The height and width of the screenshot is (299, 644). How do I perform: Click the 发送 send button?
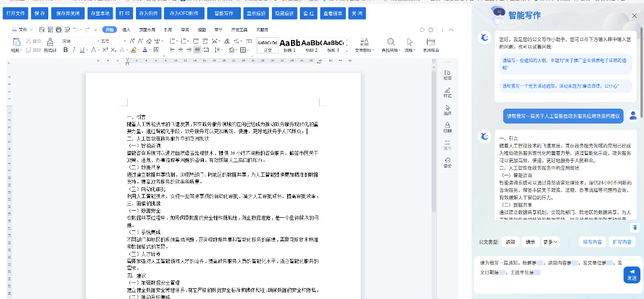631,275
